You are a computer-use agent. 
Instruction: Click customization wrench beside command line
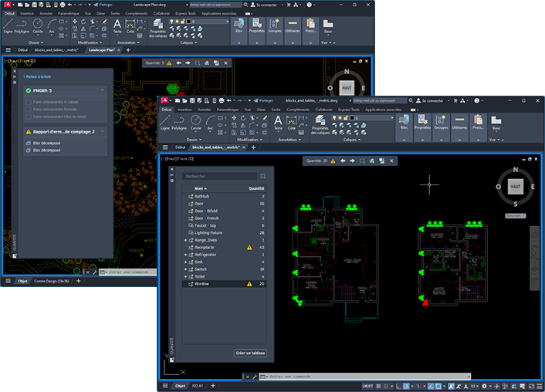(255, 377)
